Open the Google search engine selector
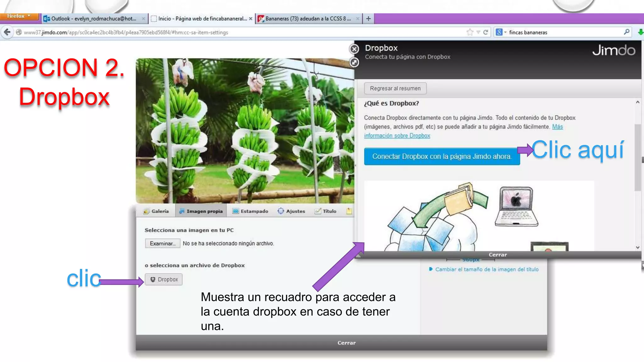Image resolution: width=644 pixels, height=362 pixels. (x=501, y=32)
